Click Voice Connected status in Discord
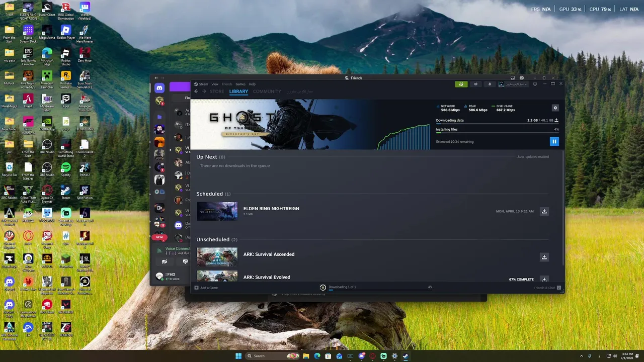 click(x=178, y=248)
